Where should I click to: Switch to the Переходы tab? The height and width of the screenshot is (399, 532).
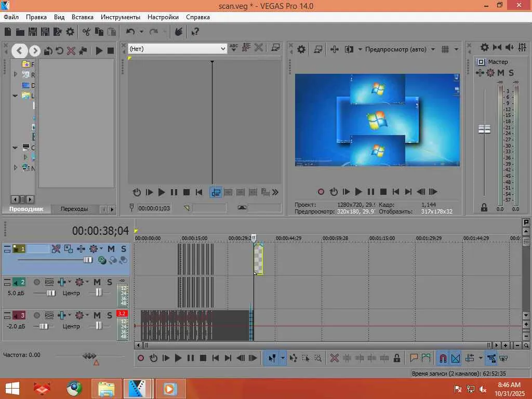74,209
